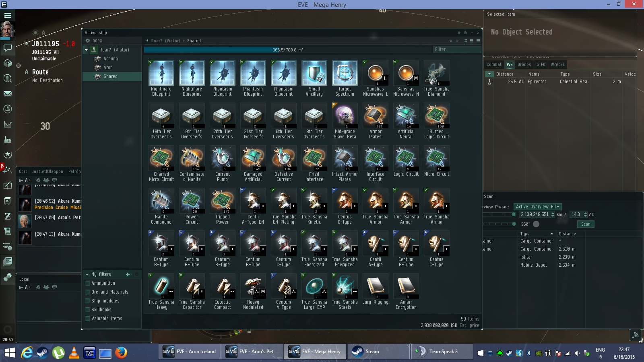Click the character portrait in Neocom
Image resolution: width=644 pixels, height=362 pixels.
coord(8,30)
